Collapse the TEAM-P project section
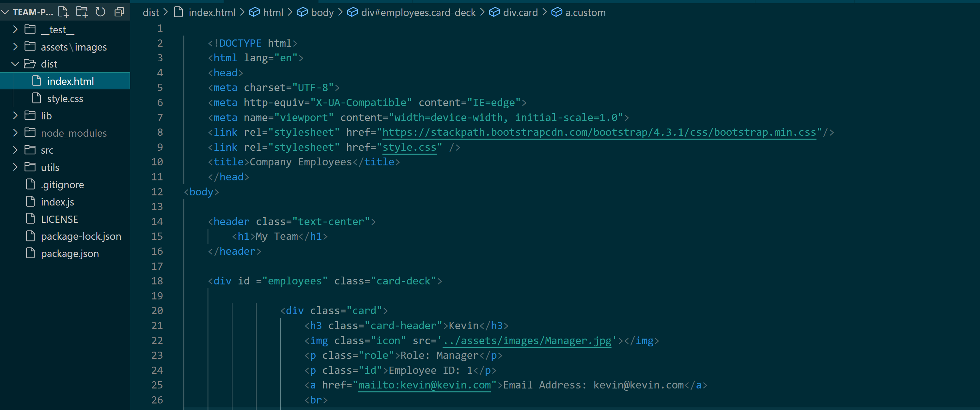Image resolution: width=980 pixels, height=410 pixels. (5, 12)
